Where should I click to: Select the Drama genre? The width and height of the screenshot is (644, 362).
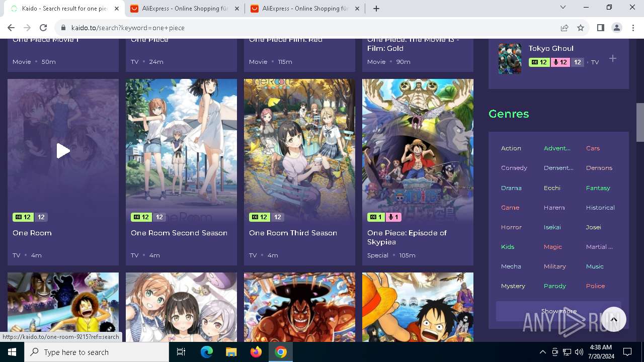click(x=511, y=188)
